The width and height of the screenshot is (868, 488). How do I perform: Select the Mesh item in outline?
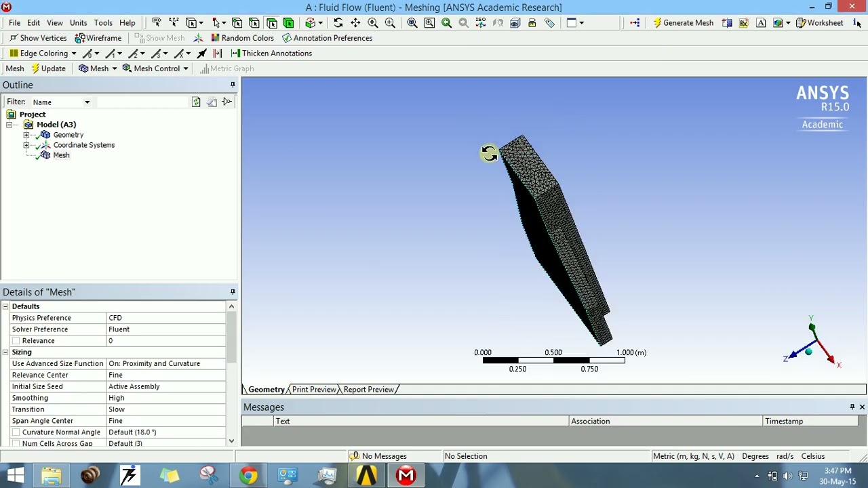[61, 155]
